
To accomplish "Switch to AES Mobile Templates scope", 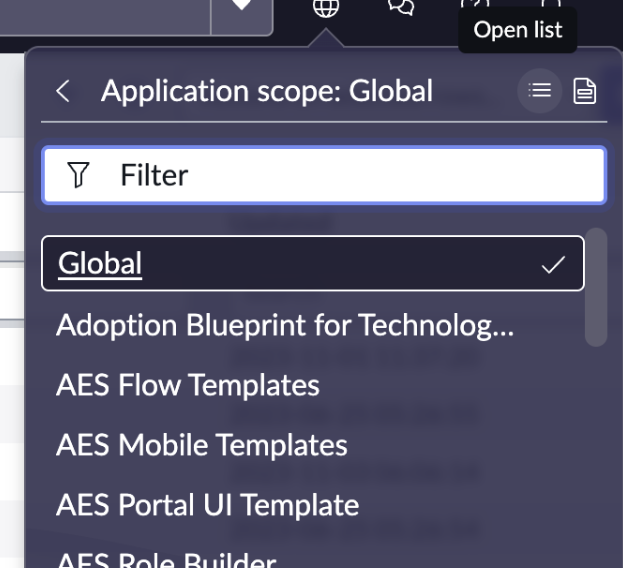I will point(202,444).
